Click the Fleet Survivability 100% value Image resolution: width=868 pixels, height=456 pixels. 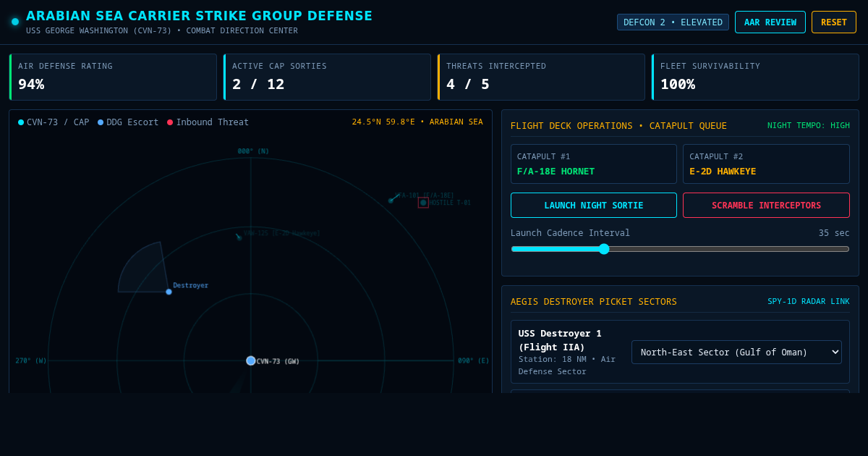(678, 84)
